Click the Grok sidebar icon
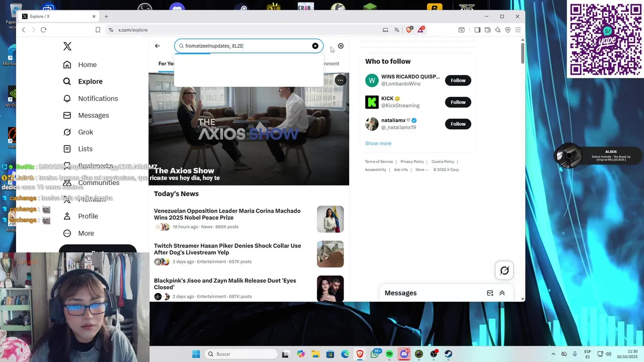 67,132
